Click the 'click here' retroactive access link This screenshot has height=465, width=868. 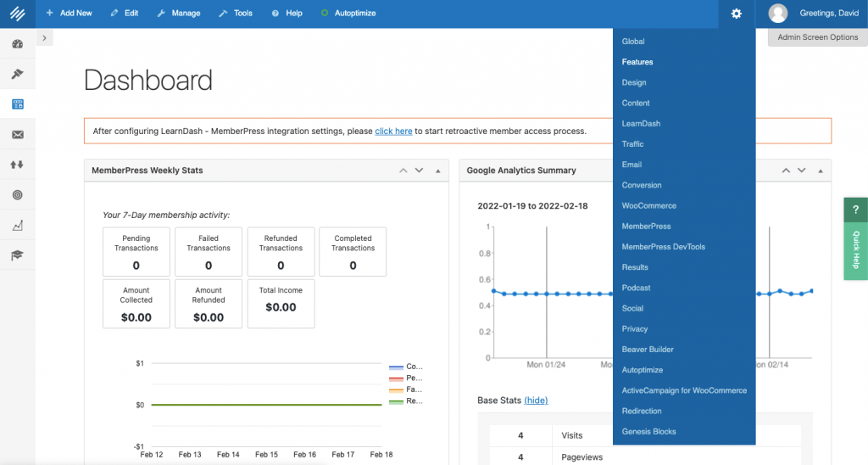coord(393,132)
